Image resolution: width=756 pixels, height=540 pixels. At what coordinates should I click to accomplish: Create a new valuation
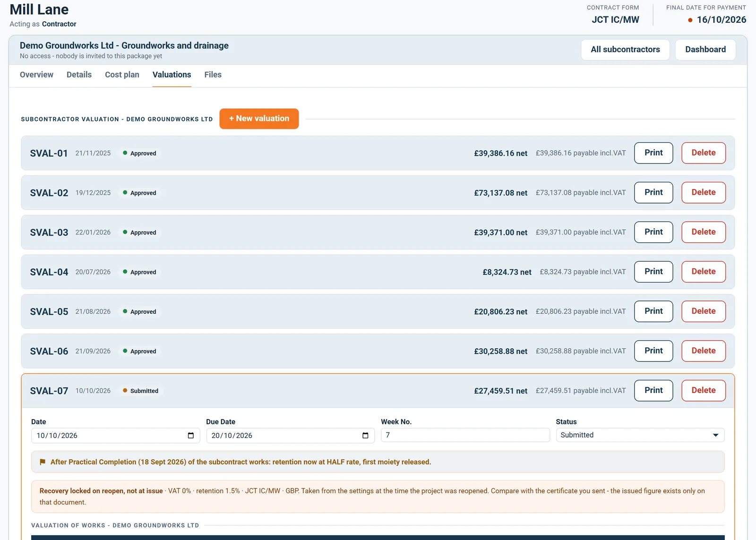pyautogui.click(x=259, y=119)
